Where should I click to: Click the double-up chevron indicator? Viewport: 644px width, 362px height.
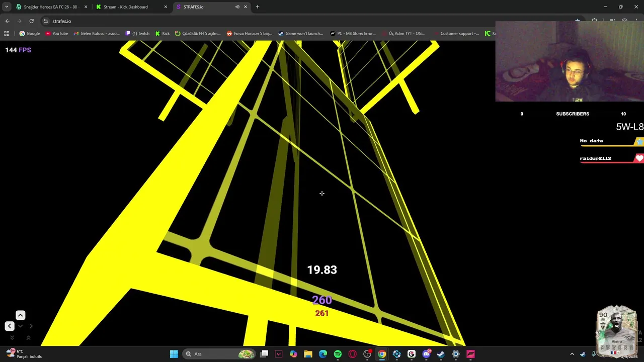(x=28, y=337)
